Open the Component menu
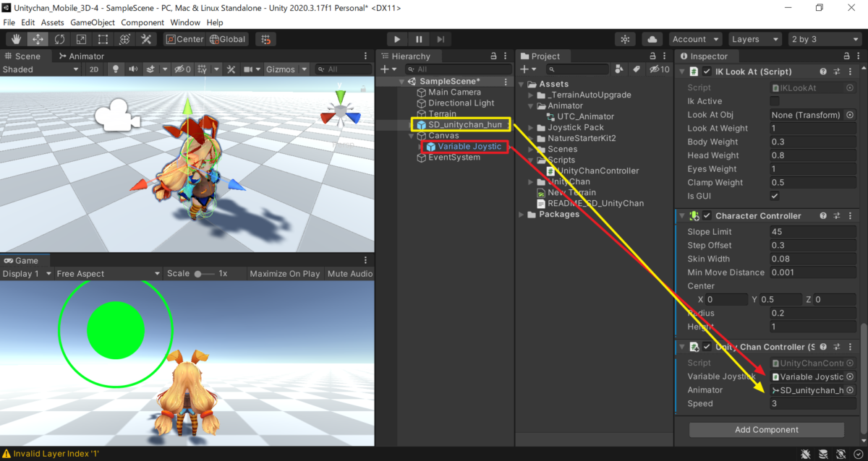The height and width of the screenshot is (461, 868). (x=142, y=22)
